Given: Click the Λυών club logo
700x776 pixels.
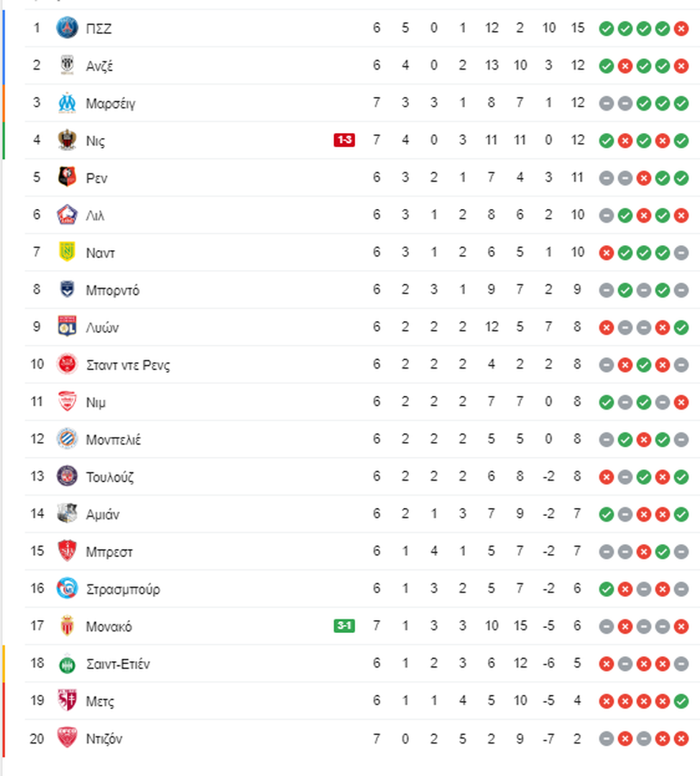Looking at the screenshot, I should pos(67,327).
